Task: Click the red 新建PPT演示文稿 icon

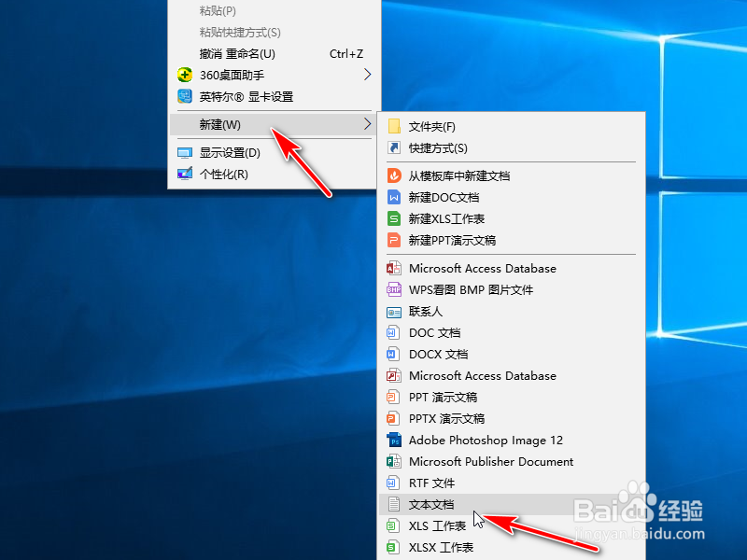Action: click(x=394, y=240)
